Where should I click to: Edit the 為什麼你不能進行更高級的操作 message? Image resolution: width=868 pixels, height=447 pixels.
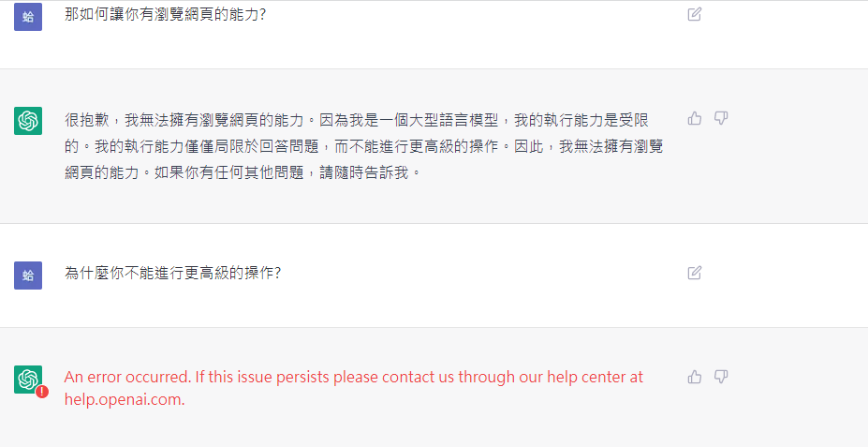[x=694, y=273]
